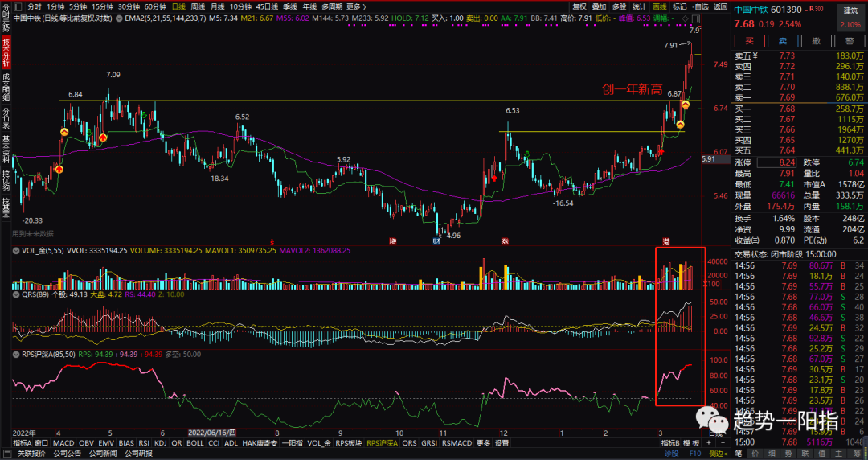Open the 多股 multi-stock view
Viewport: 868px width, 460px height.
point(619,6)
